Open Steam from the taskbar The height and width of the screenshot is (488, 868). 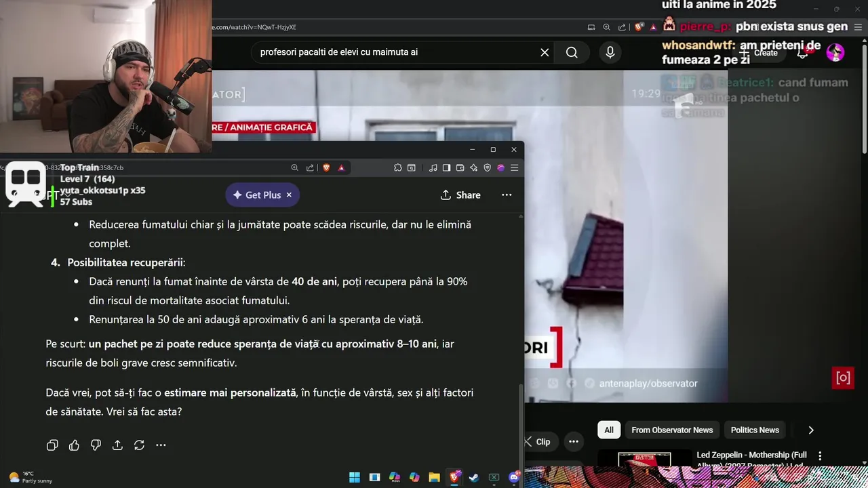point(474,477)
